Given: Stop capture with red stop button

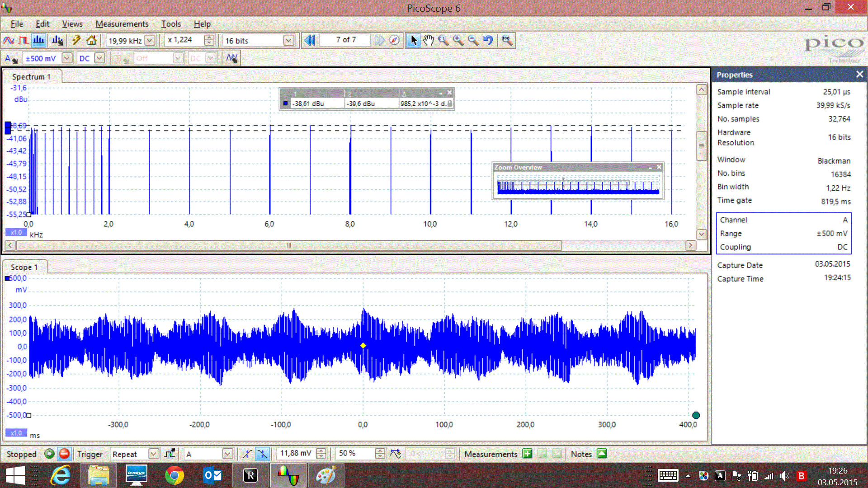Looking at the screenshot, I should click(x=65, y=454).
